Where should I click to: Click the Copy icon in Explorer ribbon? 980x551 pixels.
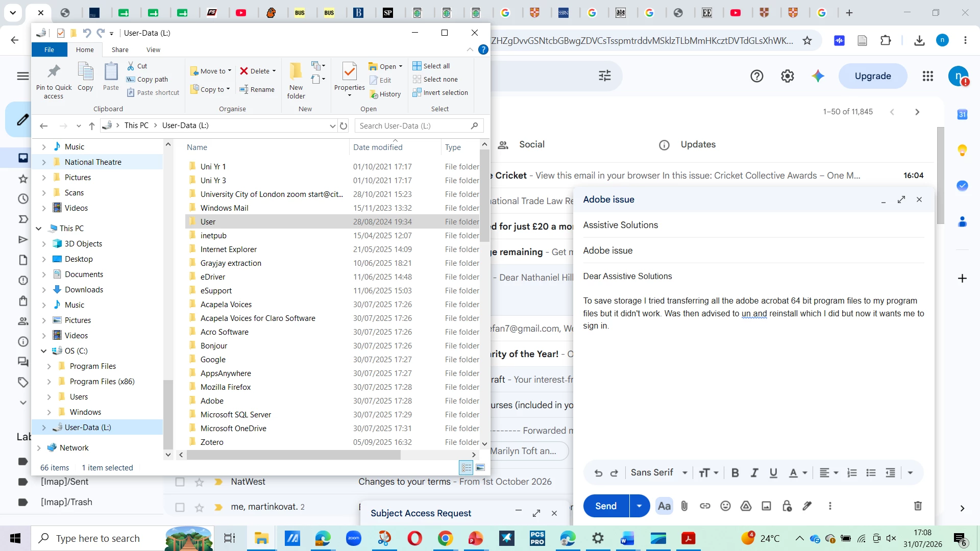point(85,77)
